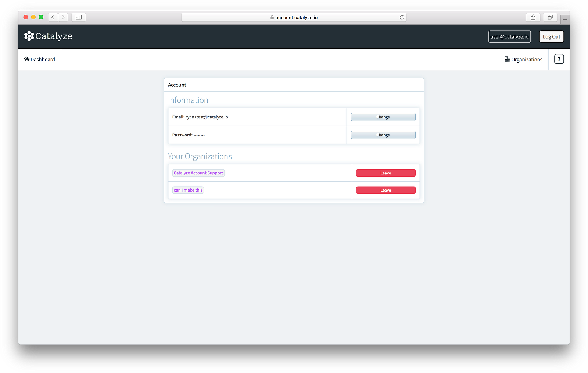Viewport: 588px width, 373px height.
Task: Click the email ryan+test@catalyze.io text
Action: [x=207, y=117]
